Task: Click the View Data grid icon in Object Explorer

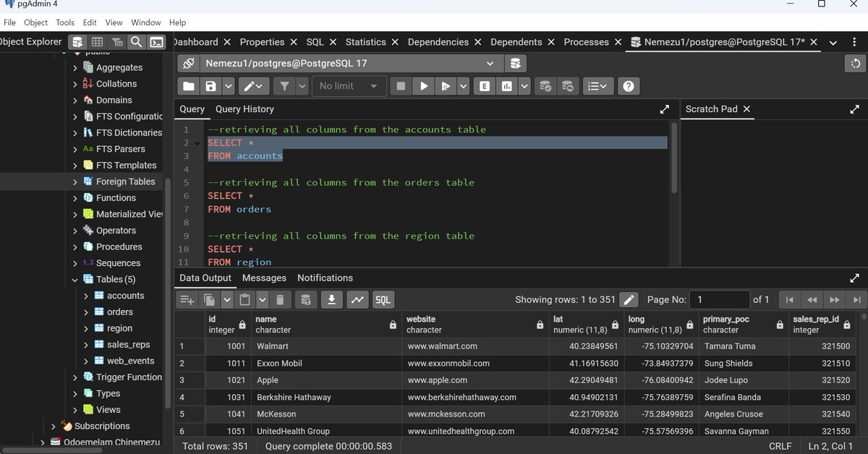Action: click(x=97, y=42)
